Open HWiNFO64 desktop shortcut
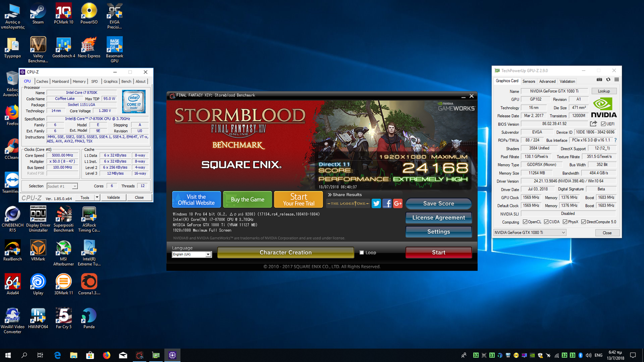 [38, 318]
